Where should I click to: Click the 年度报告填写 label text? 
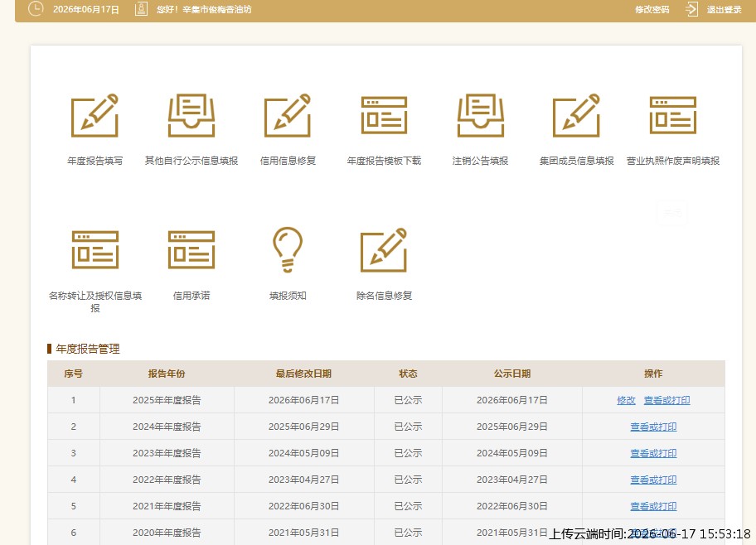95,161
